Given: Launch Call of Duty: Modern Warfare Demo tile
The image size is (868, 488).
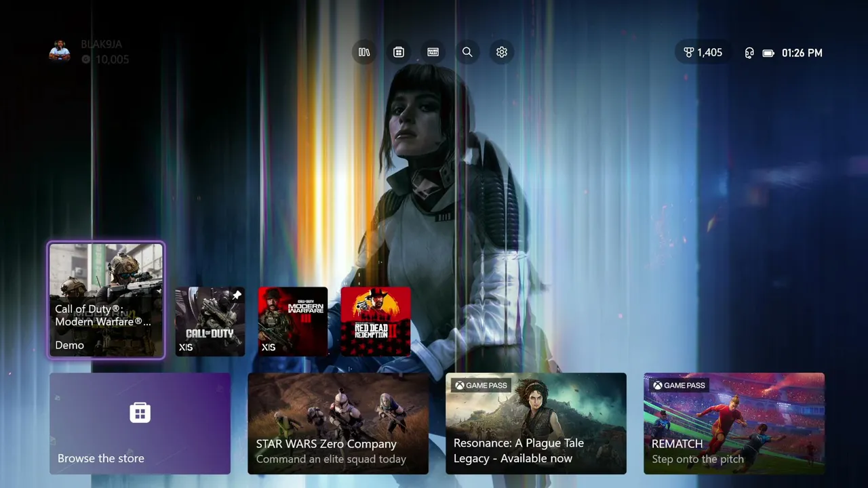Looking at the screenshot, I should 106,300.
